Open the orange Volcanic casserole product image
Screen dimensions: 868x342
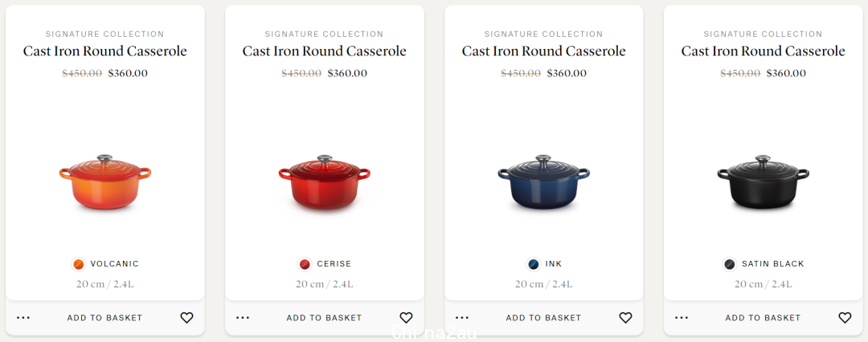pos(105,182)
